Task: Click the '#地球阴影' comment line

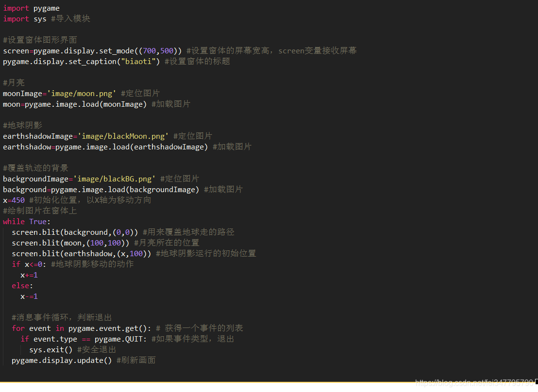Action: tap(22, 126)
